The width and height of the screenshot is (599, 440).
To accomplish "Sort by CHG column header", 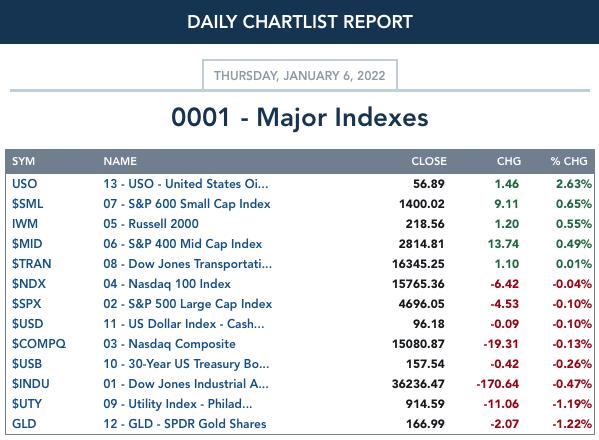I will pos(508,161).
